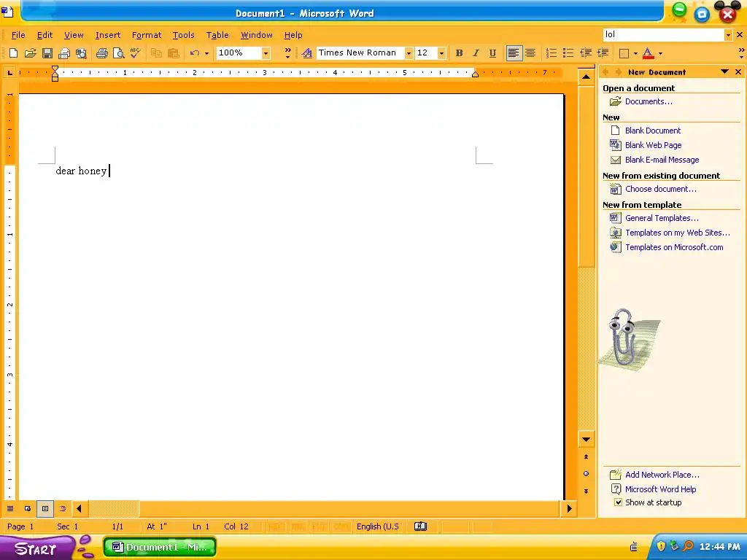747x560 pixels.
Task: Click Blank E-mail Message link
Action: (x=662, y=160)
